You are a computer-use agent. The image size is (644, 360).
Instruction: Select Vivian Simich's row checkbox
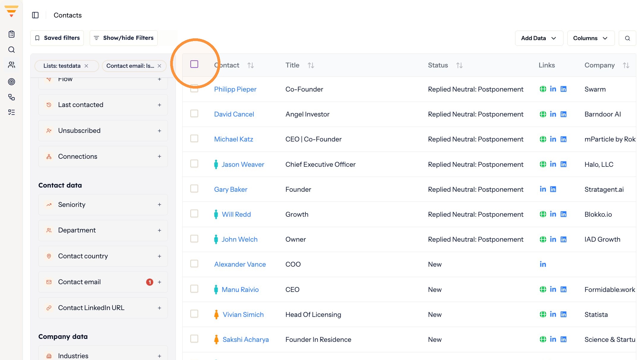(194, 314)
